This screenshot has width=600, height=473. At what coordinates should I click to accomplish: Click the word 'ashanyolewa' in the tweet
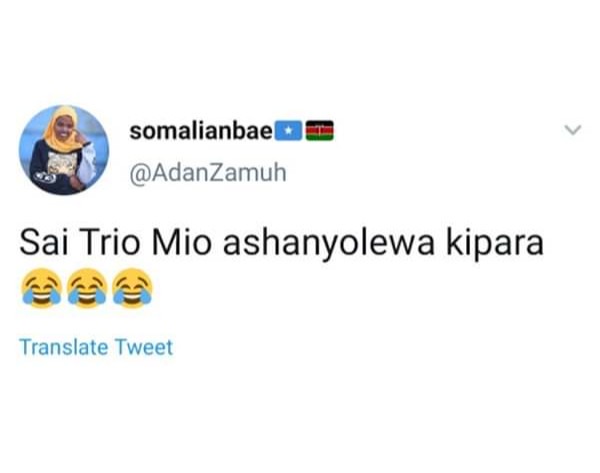point(329,245)
